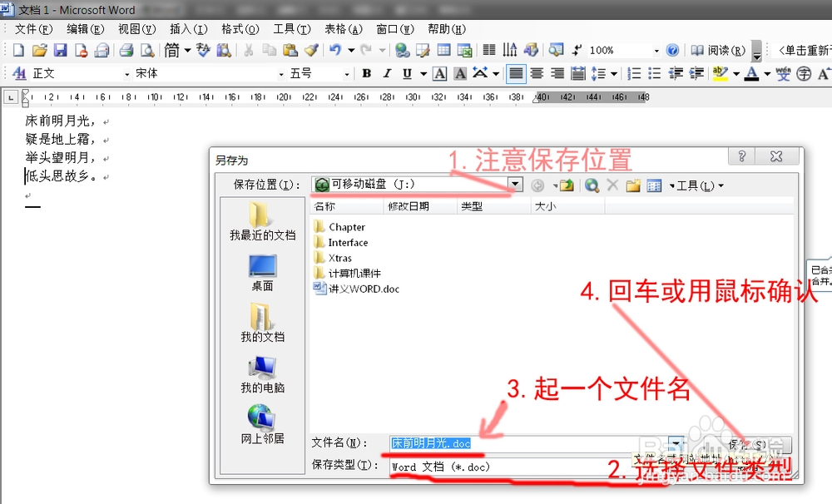Open the highlight color dropdown arrow
Image resolution: width=832 pixels, height=504 pixels.
pyautogui.click(x=736, y=74)
